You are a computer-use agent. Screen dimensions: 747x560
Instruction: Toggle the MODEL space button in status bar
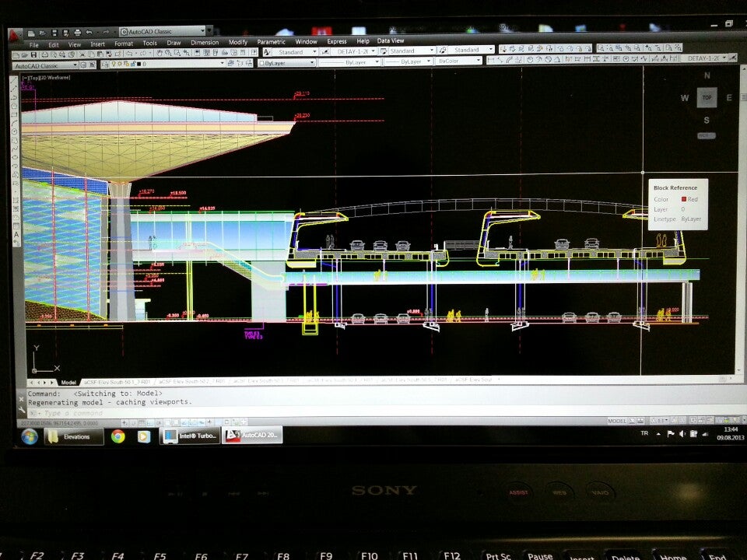pyautogui.click(x=617, y=421)
